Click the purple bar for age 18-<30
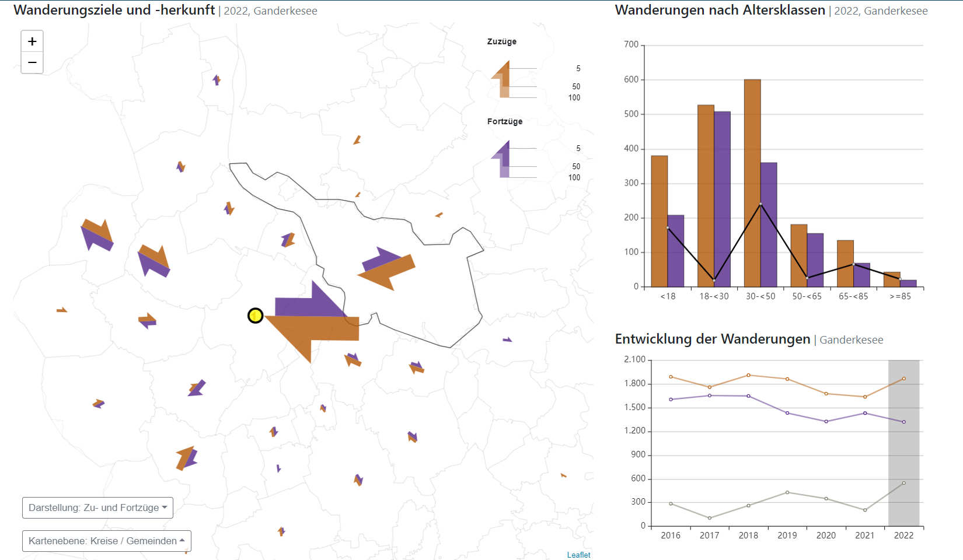The width and height of the screenshot is (963, 560). 722,199
